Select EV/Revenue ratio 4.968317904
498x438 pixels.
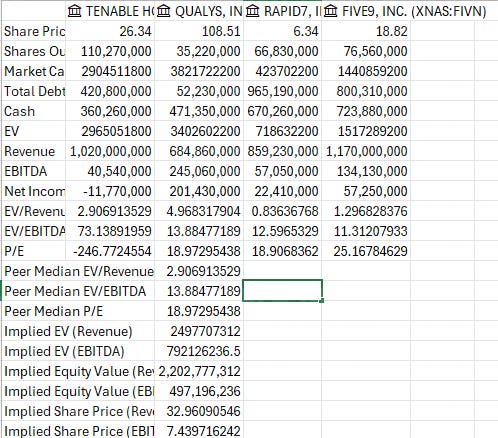pos(203,211)
